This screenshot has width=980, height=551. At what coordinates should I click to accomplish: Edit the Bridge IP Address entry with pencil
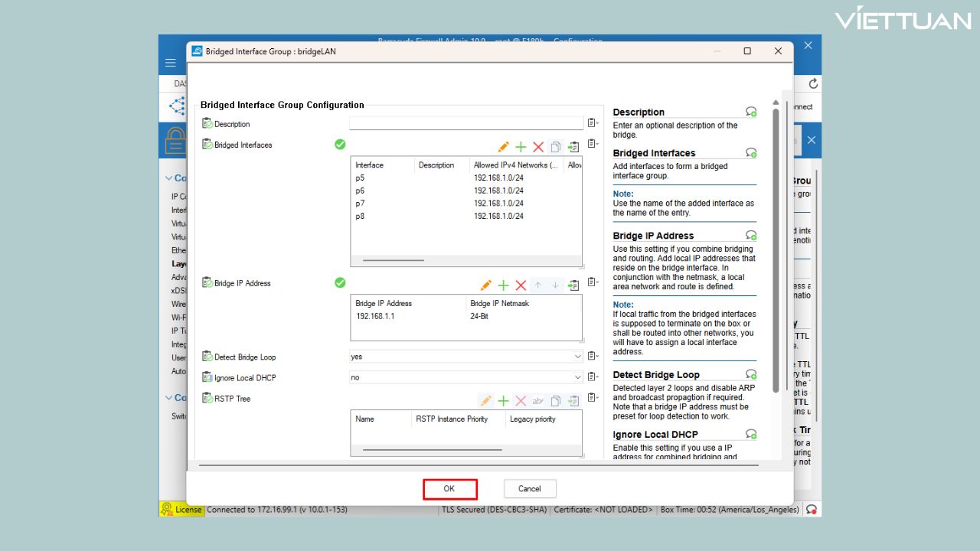pos(485,285)
